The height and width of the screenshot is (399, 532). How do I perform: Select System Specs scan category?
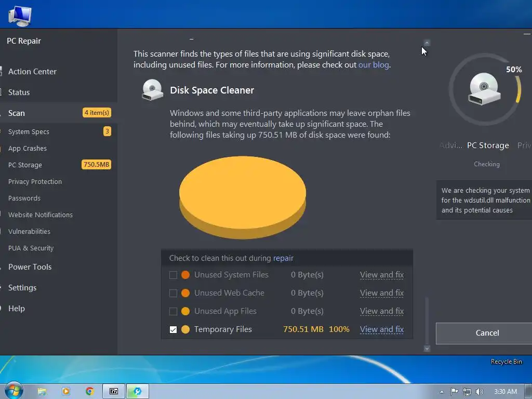(29, 131)
